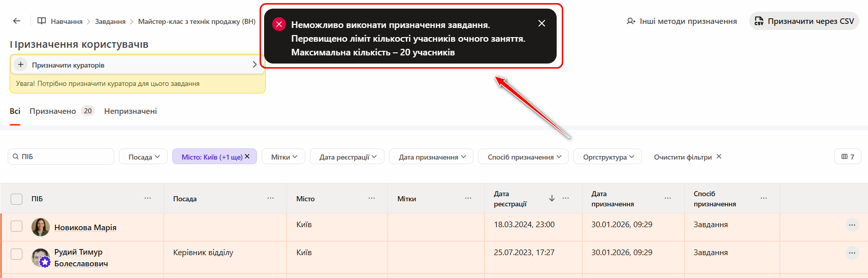Check the box for Новикова Марія
The image size is (868, 278).
click(x=17, y=226)
